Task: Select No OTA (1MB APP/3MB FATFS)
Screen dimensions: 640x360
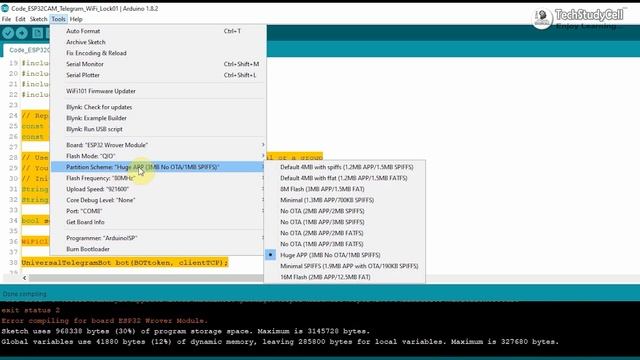Action: pos(344,244)
